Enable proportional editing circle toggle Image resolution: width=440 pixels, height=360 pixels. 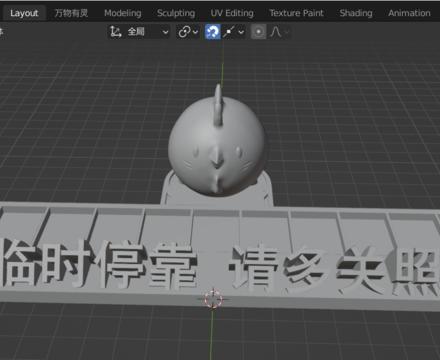point(258,32)
